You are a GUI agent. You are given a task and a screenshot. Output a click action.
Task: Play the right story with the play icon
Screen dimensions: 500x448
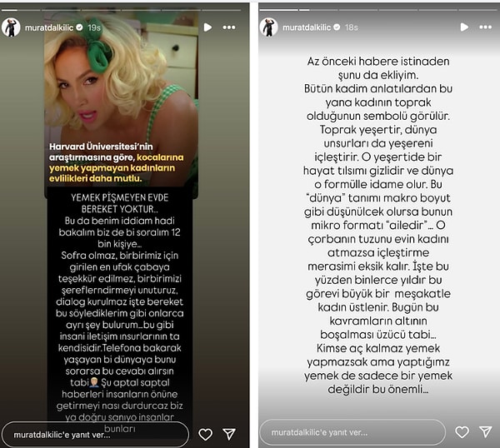464,27
